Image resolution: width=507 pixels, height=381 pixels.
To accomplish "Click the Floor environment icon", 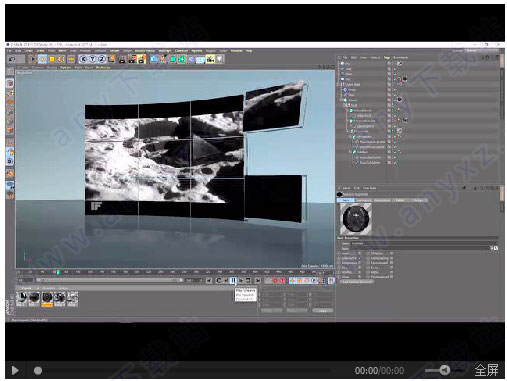I will (x=201, y=60).
